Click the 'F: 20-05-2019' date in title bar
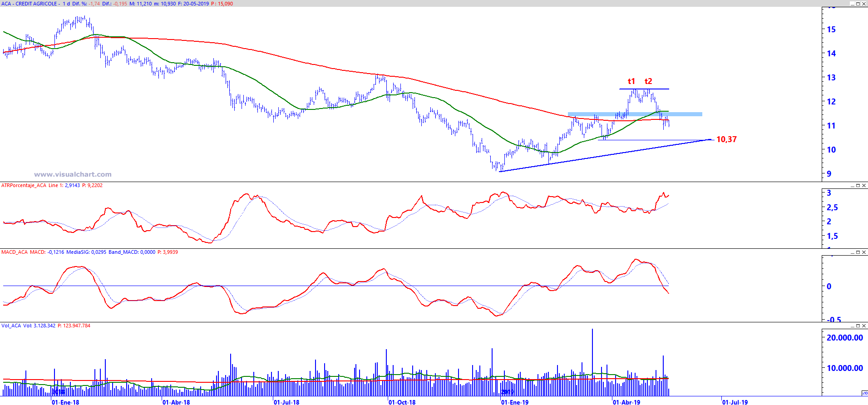Viewport: 868px width, 405px height. 193,4
